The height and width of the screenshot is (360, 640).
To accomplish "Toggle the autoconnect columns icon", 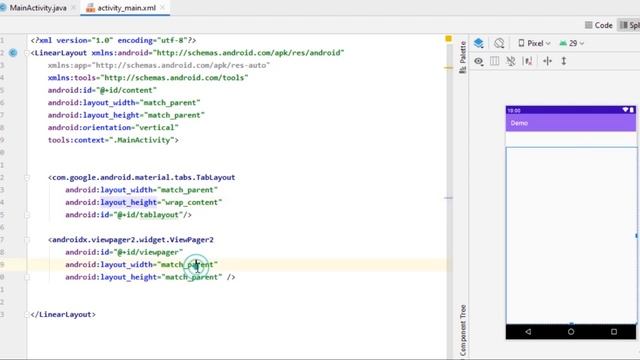I will click(x=494, y=61).
